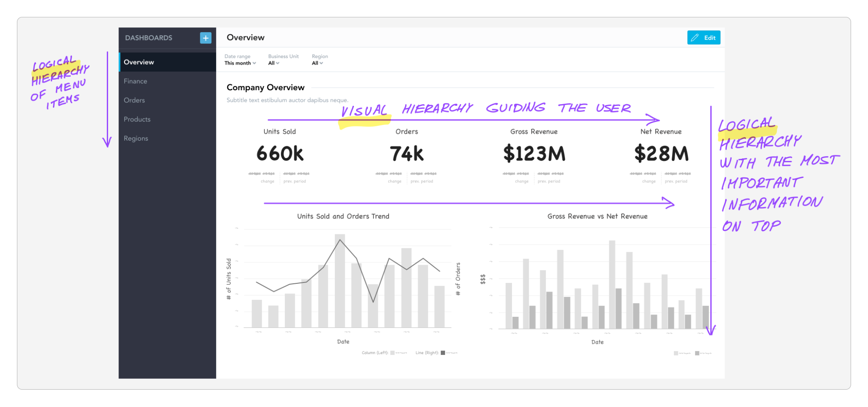Switch to the Products dashboard
Viewport: 868px width, 407px height.
pos(137,119)
